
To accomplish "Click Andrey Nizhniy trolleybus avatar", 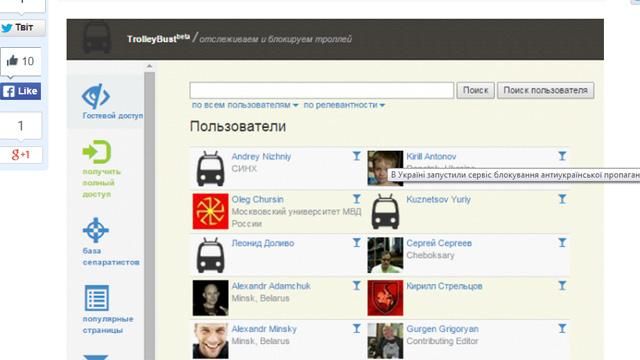I will [x=210, y=169].
